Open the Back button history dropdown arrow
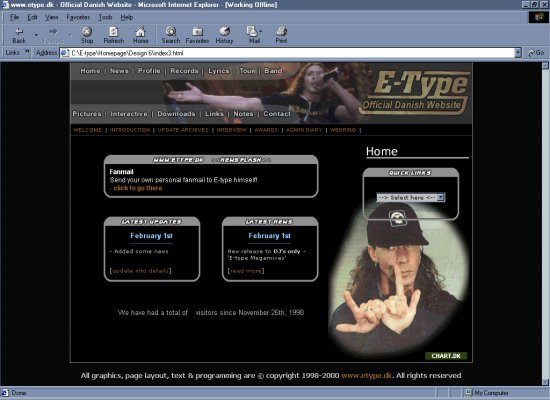The height and width of the screenshot is (400, 550). [x=36, y=35]
